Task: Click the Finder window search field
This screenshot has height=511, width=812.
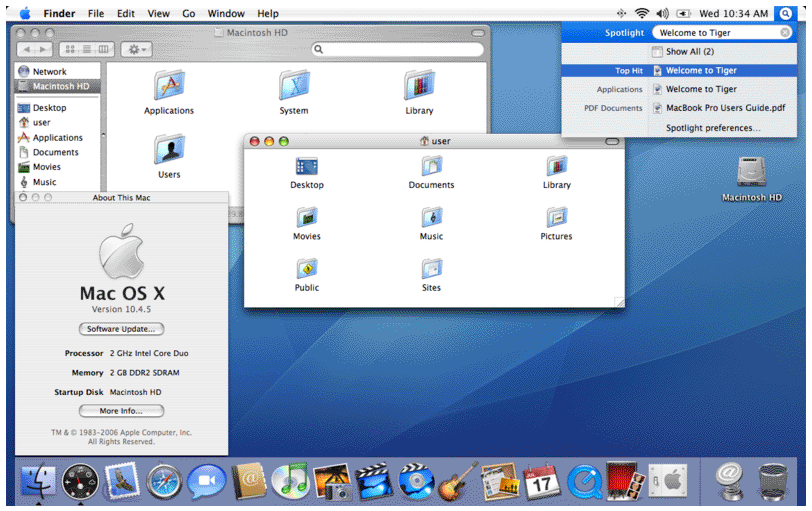Action: 397,49
